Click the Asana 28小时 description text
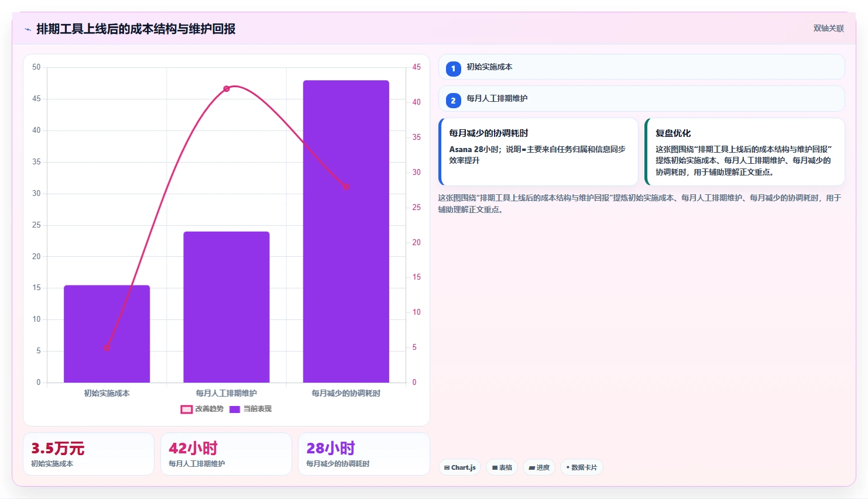 coord(537,154)
